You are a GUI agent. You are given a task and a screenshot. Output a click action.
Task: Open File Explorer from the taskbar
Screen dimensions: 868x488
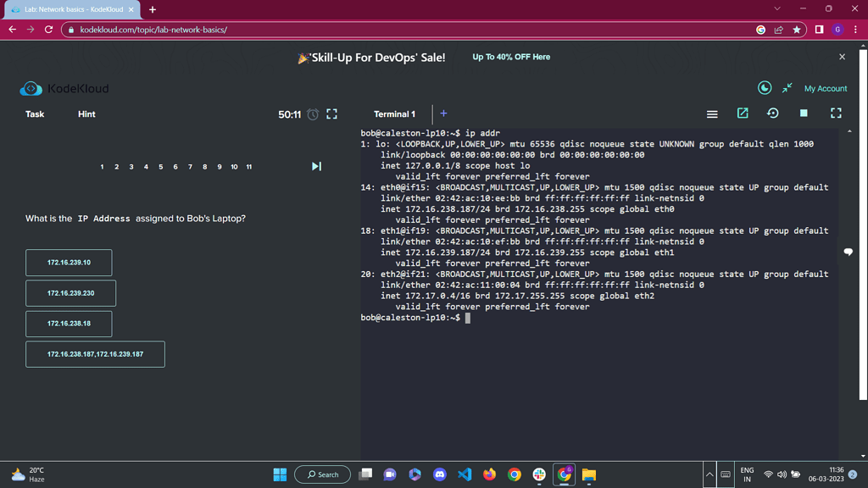tap(589, 474)
